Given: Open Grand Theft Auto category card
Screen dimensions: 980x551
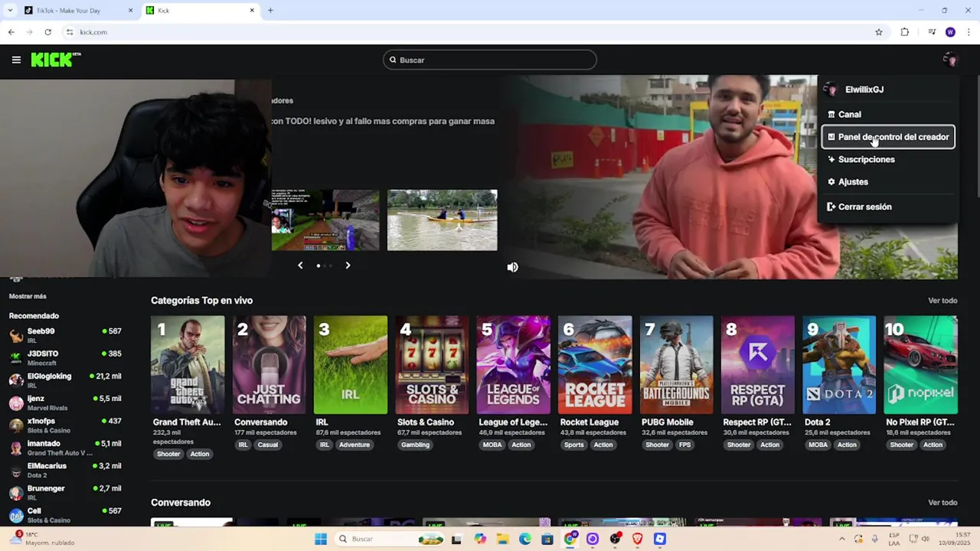Looking at the screenshot, I should 188,365.
